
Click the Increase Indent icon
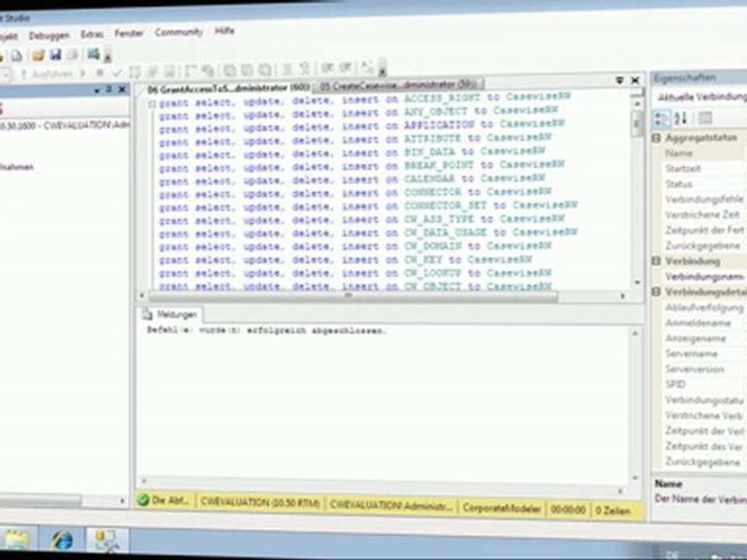coord(345,68)
